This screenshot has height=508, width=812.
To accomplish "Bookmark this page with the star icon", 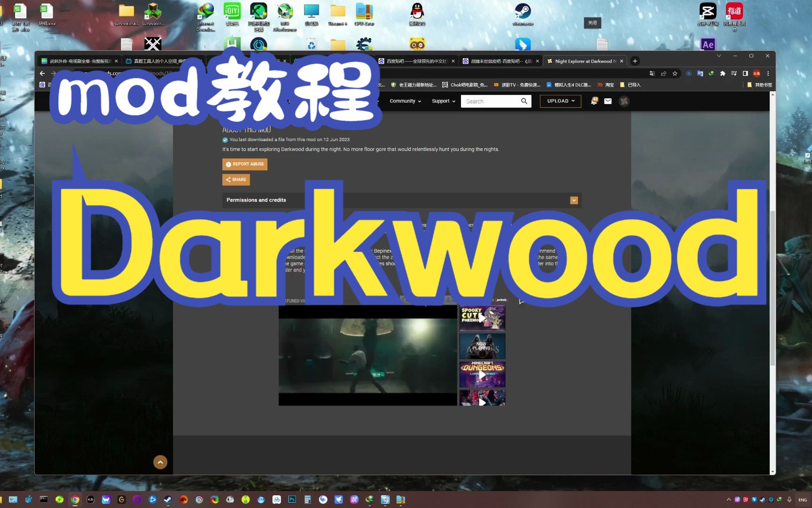I will pyautogui.click(x=675, y=73).
